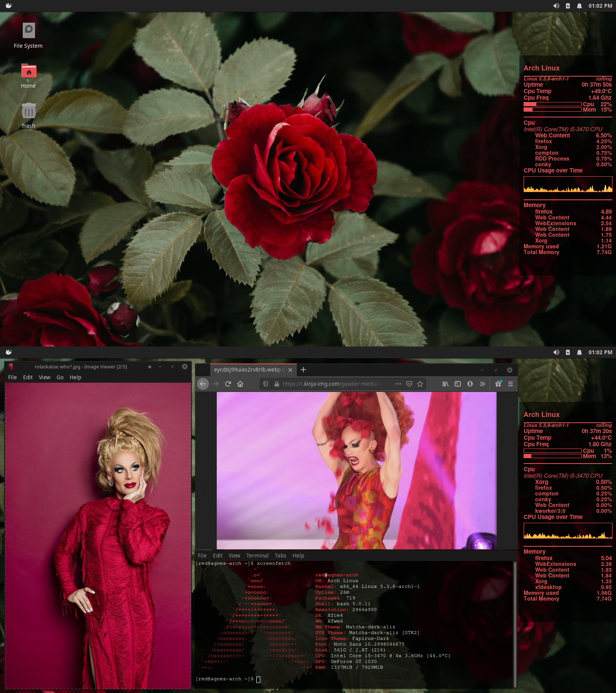Click the 'Papirus-Dark' icon theme text
This screenshot has height=693, width=616.
pos(371,638)
